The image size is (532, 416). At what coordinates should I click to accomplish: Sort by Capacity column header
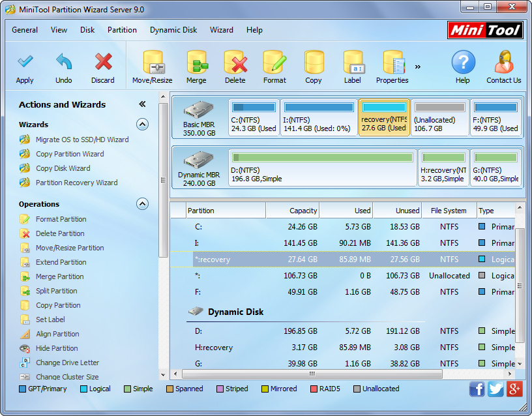click(293, 211)
